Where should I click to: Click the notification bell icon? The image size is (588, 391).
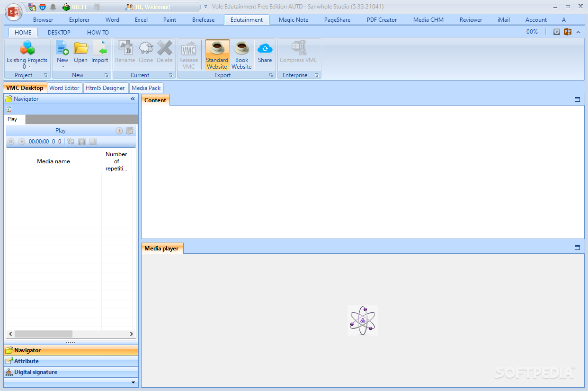pos(53,7)
